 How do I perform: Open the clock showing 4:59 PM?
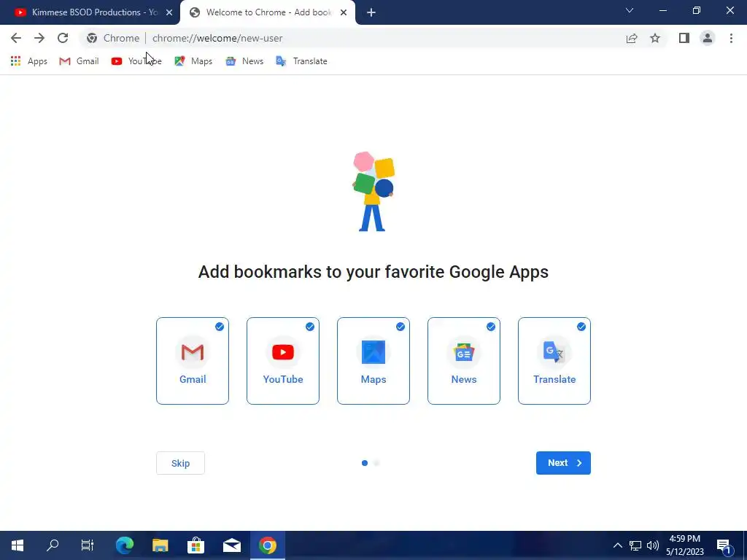click(x=684, y=545)
